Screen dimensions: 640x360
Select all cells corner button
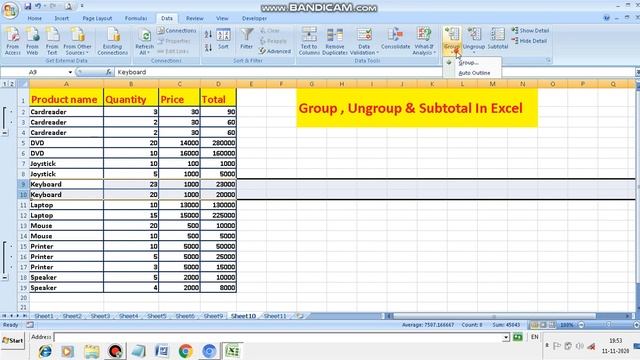pos(23,84)
